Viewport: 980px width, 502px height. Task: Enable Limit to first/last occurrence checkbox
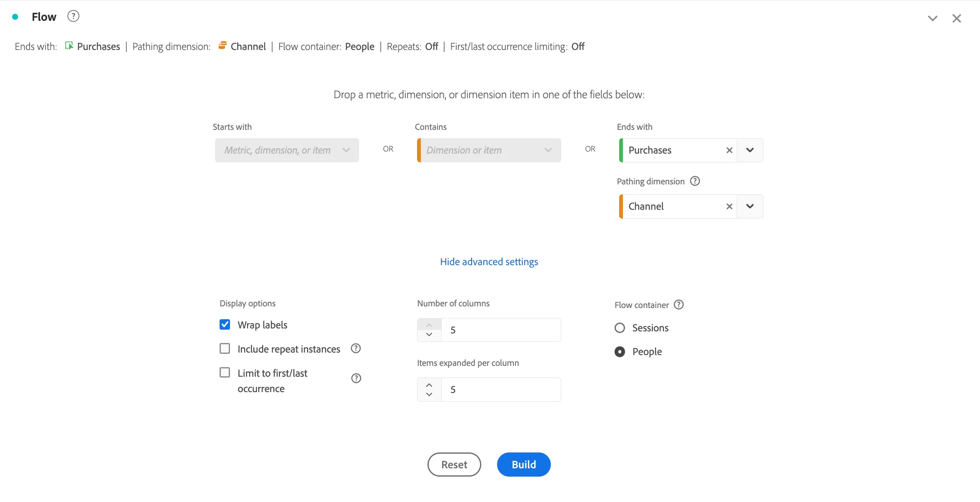tap(225, 373)
